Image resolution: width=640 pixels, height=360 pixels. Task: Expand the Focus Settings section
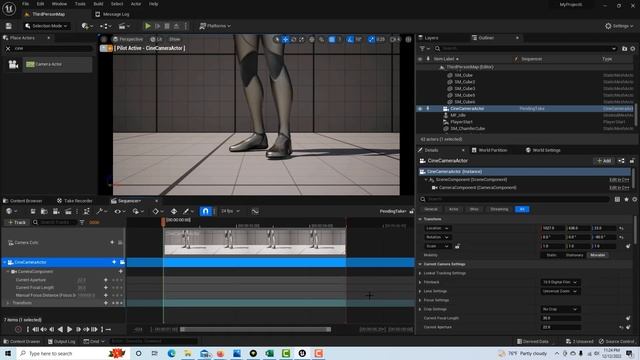coord(420,300)
